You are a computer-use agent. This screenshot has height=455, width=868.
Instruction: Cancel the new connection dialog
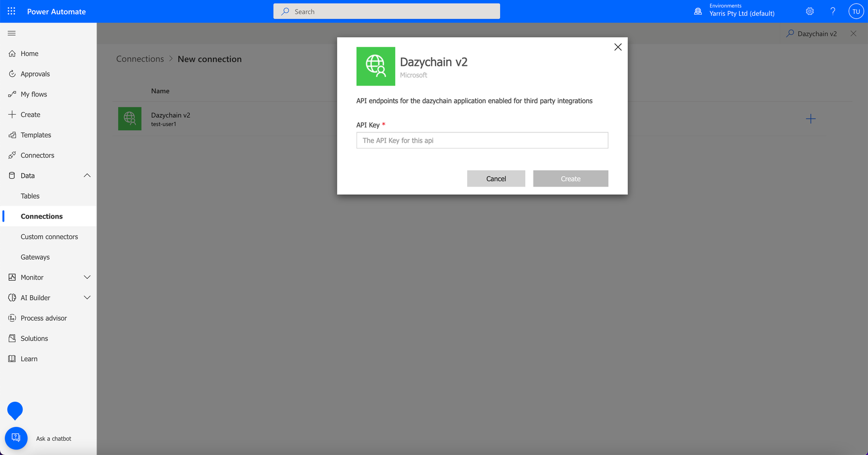pyautogui.click(x=496, y=178)
